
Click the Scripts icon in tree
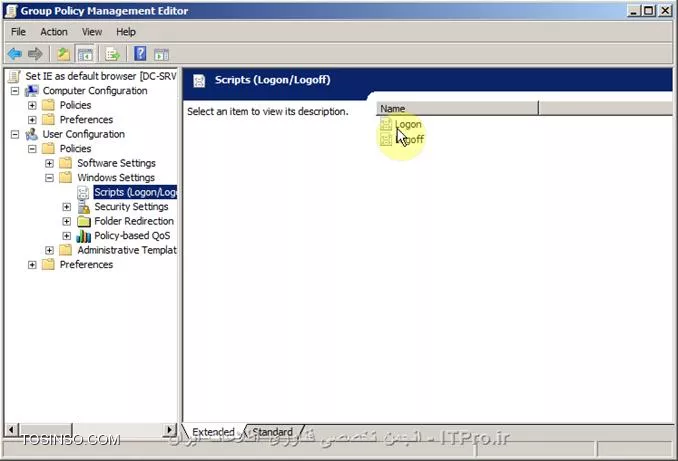(x=83, y=192)
